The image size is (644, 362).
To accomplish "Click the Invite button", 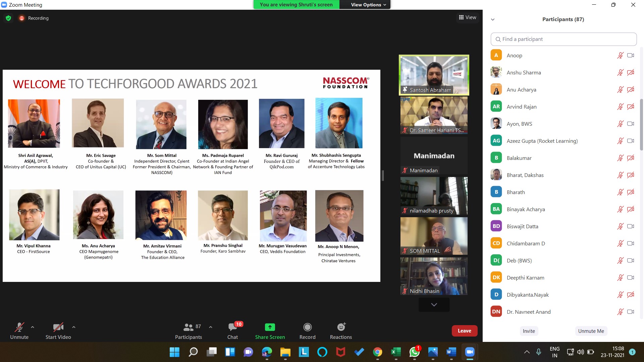I will pos(529,331).
